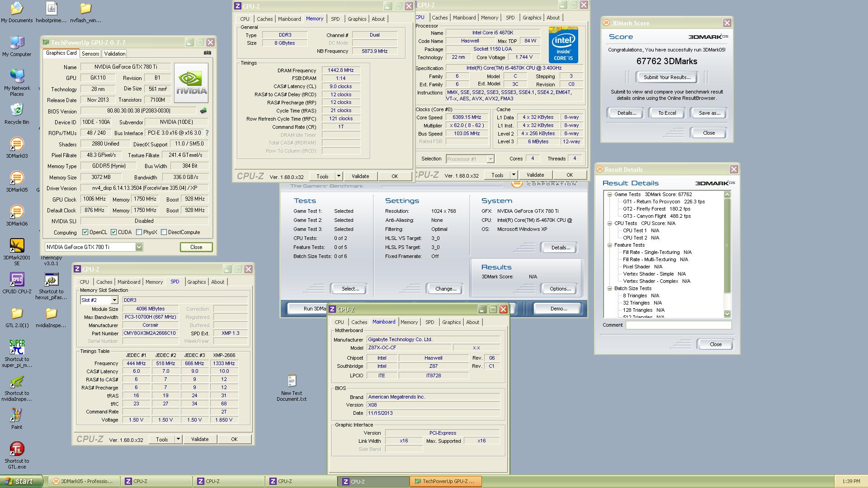Launch 3DMark2001 SE shortcut

[17, 252]
